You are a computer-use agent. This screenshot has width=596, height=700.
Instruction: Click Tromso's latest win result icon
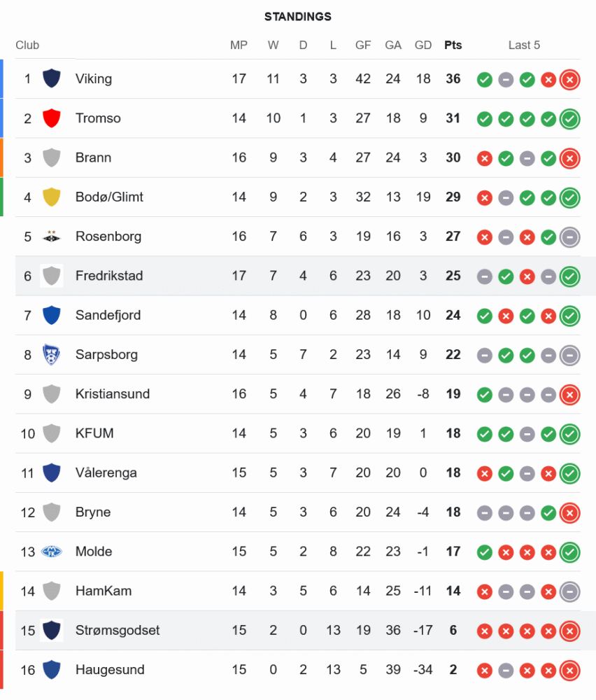[x=570, y=119]
